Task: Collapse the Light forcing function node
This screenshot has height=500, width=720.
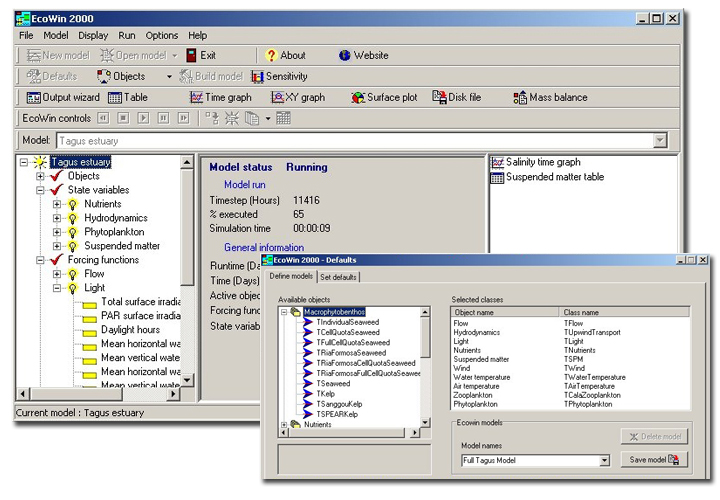Action: click(x=57, y=288)
